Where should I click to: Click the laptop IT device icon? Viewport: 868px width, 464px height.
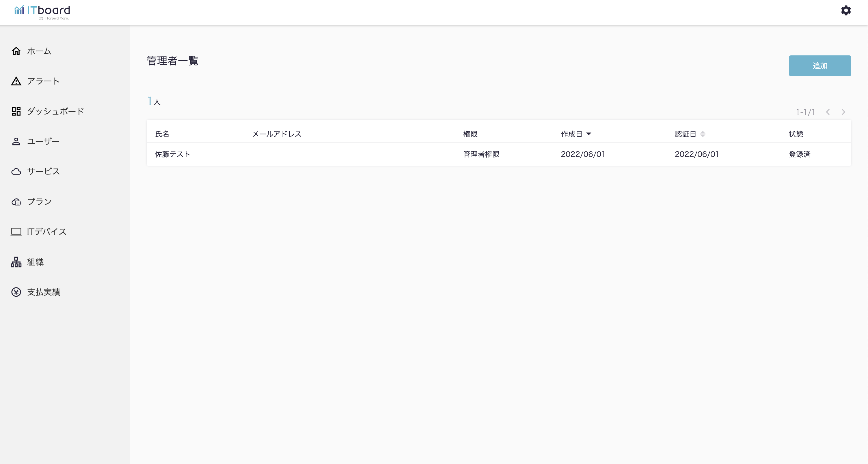16,232
